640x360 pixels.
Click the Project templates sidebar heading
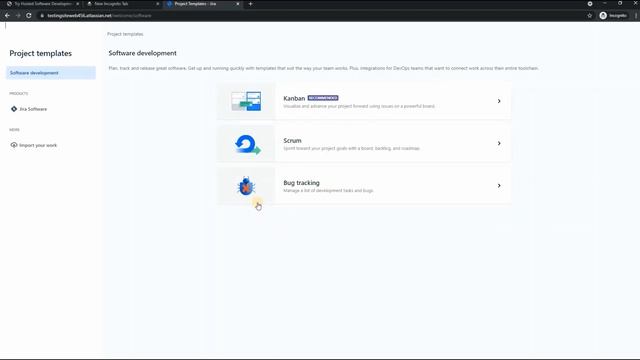[40, 53]
